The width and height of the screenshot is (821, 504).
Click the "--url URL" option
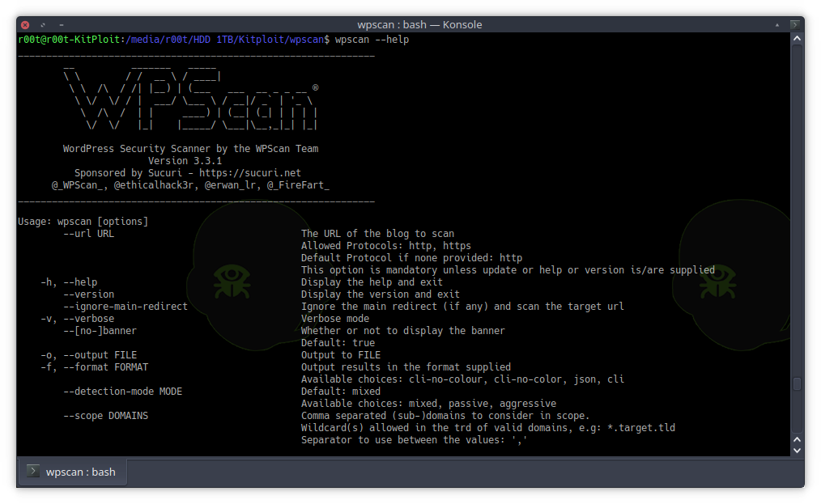88,234
